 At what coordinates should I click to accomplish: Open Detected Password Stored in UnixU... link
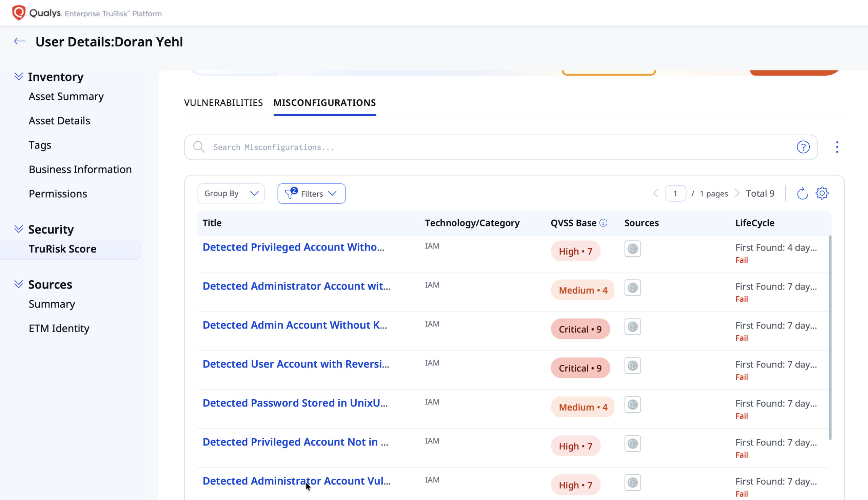295,403
